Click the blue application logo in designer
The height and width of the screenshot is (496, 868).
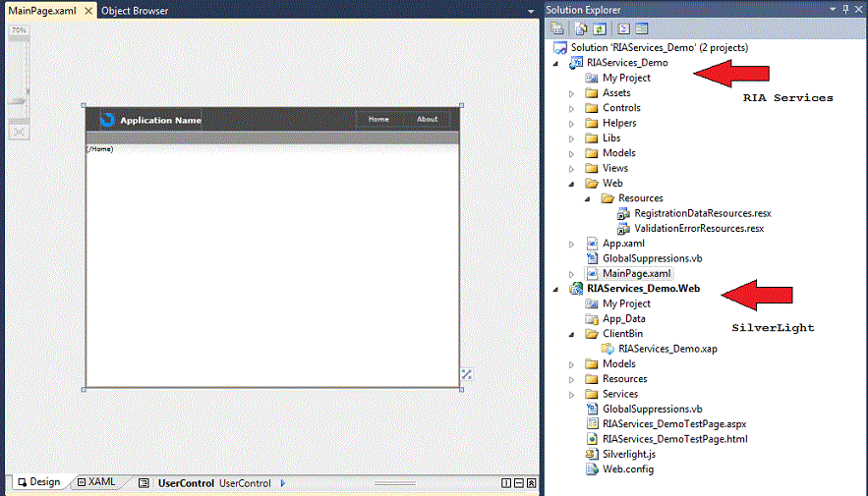[107, 120]
